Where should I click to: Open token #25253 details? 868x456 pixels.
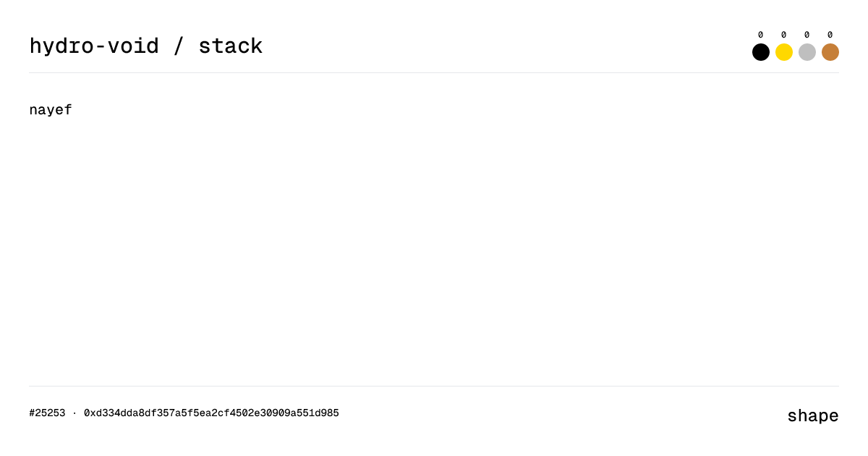[46, 413]
